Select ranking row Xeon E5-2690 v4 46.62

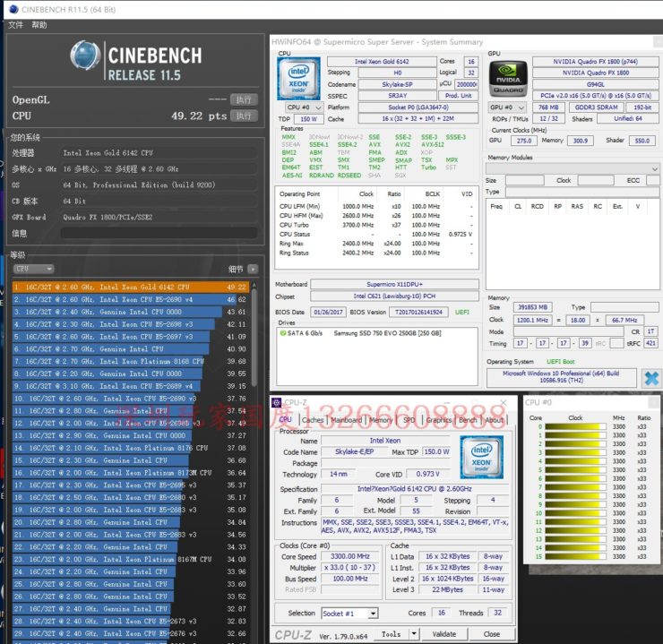131,299
